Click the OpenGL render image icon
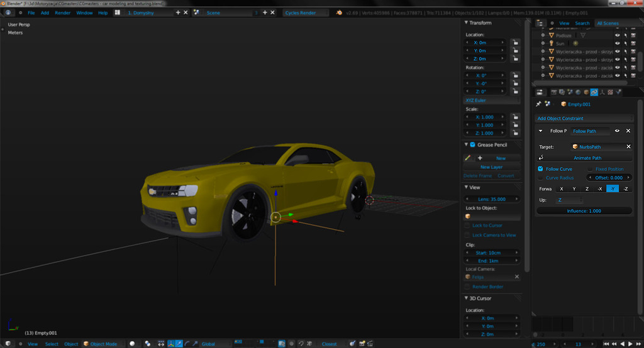The width and height of the screenshot is (644, 348). tap(362, 344)
